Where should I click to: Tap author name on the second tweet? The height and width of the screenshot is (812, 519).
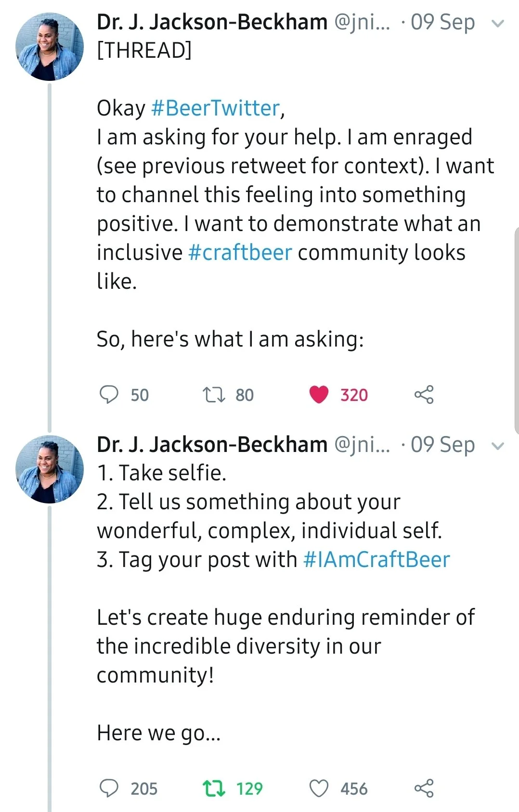click(212, 445)
